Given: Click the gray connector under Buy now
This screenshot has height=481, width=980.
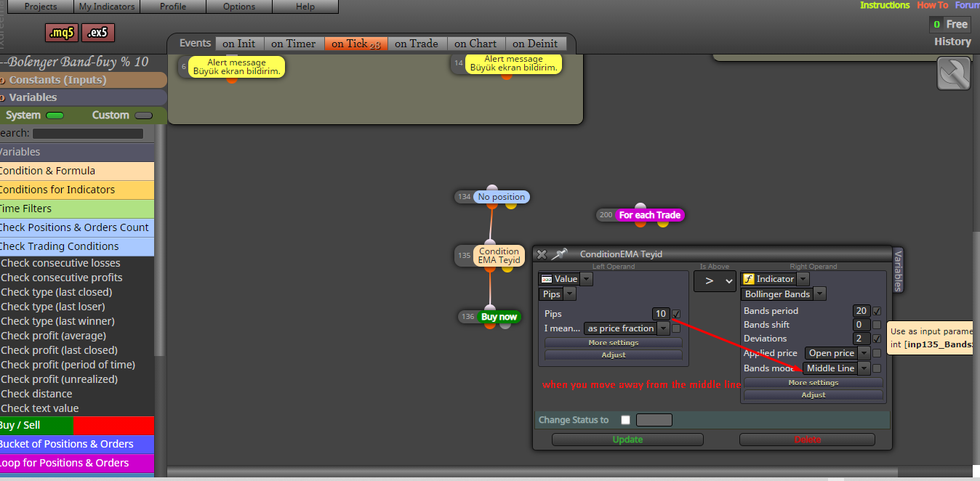Looking at the screenshot, I should (x=506, y=325).
